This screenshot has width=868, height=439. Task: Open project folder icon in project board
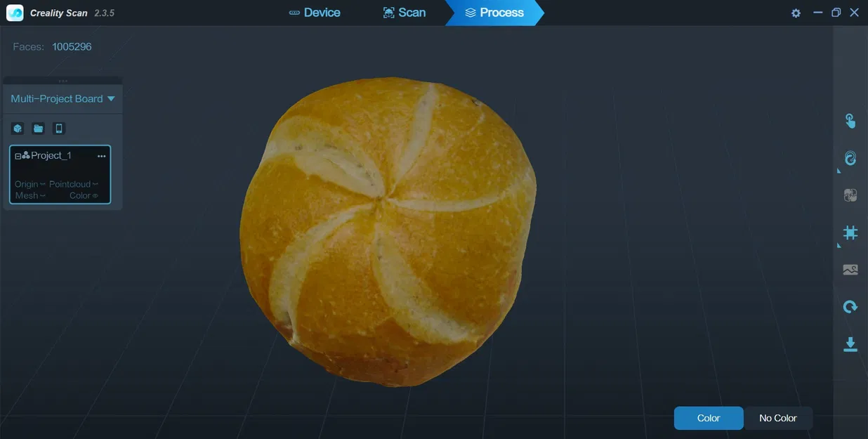tap(39, 129)
